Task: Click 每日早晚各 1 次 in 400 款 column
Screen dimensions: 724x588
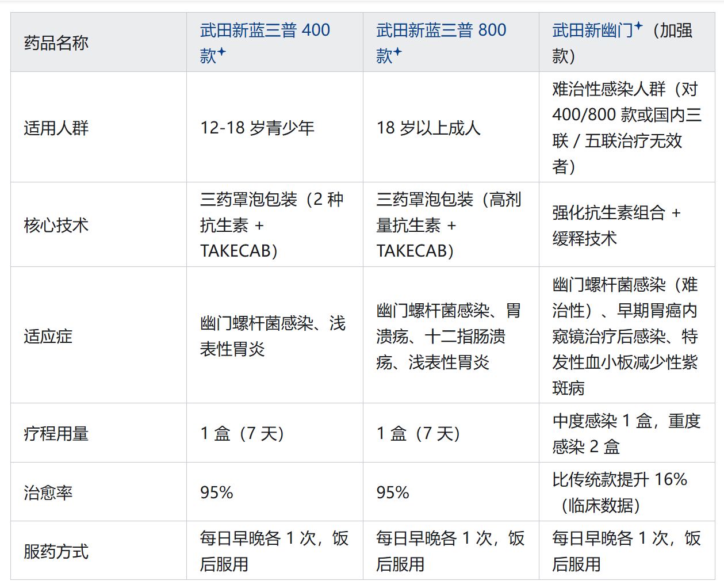Action: [x=274, y=551]
